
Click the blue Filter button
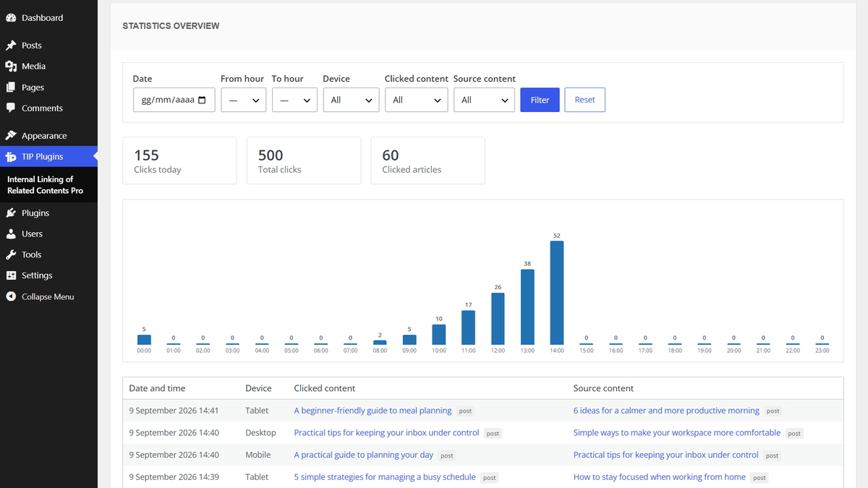click(540, 100)
